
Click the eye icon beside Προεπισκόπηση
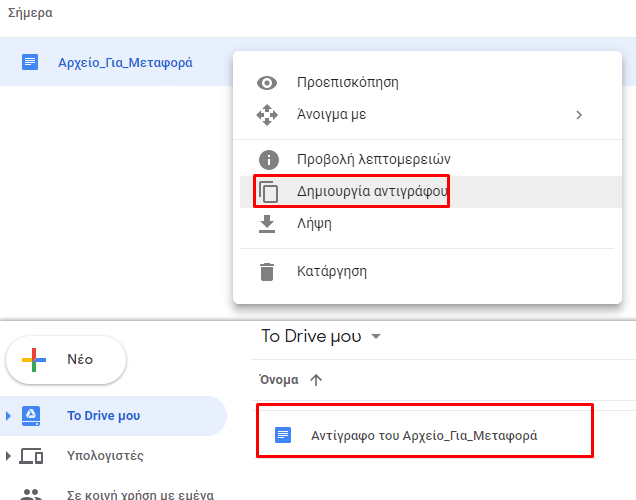[x=267, y=83]
